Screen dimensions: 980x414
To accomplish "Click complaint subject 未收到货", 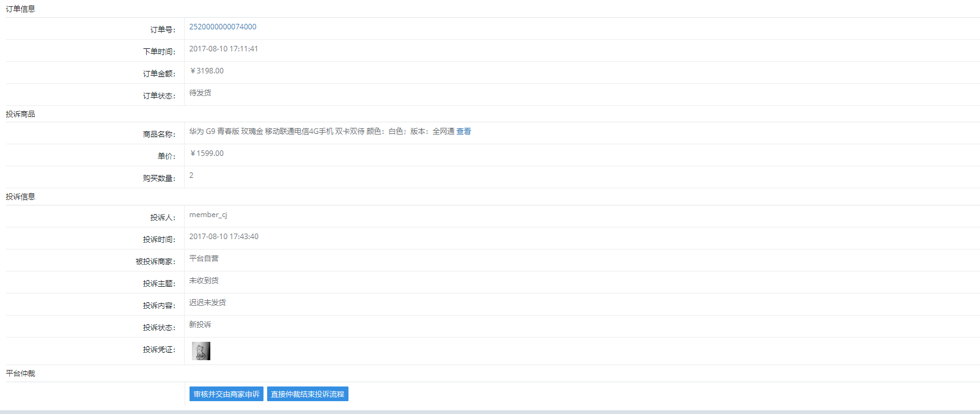I will pyautogui.click(x=204, y=281).
